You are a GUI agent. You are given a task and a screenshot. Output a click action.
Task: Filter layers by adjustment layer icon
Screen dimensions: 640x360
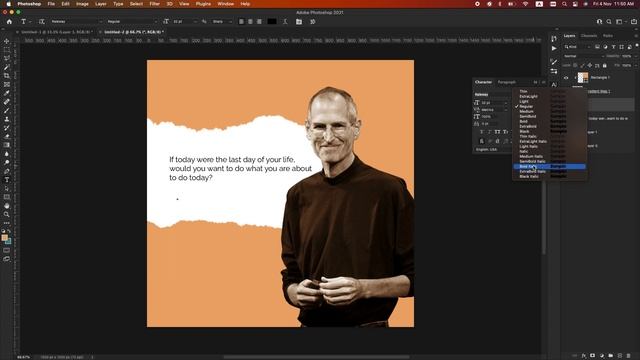tap(605, 47)
